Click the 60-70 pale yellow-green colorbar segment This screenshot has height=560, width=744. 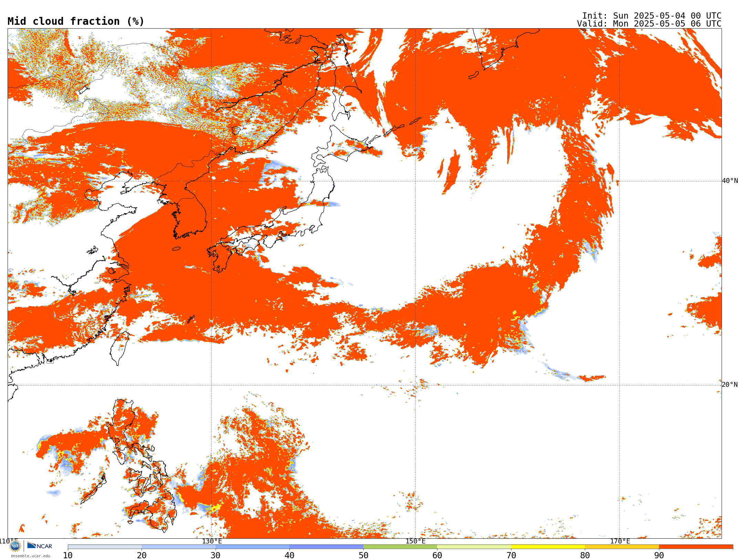(x=474, y=547)
